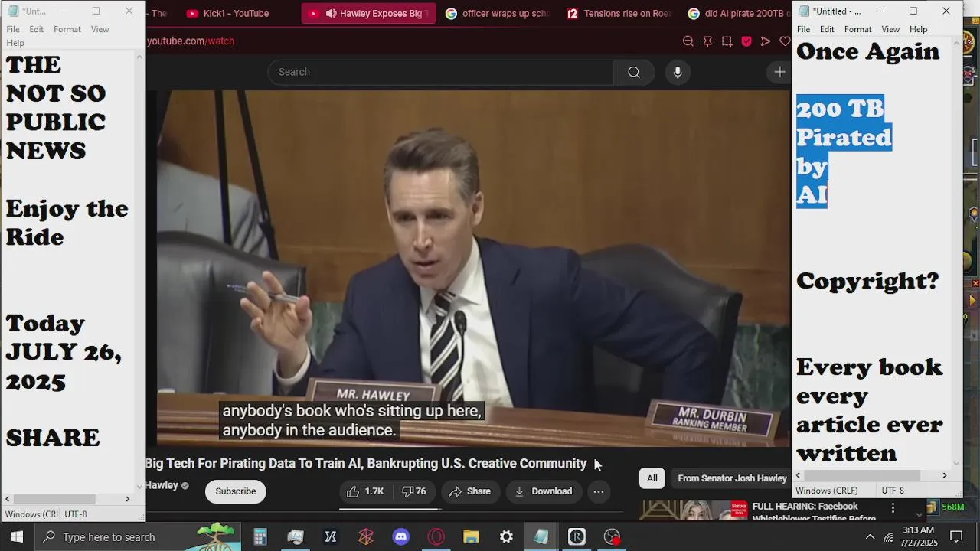980x551 pixels.
Task: Open the OBS Studio taskbar icon
Action: 612,537
